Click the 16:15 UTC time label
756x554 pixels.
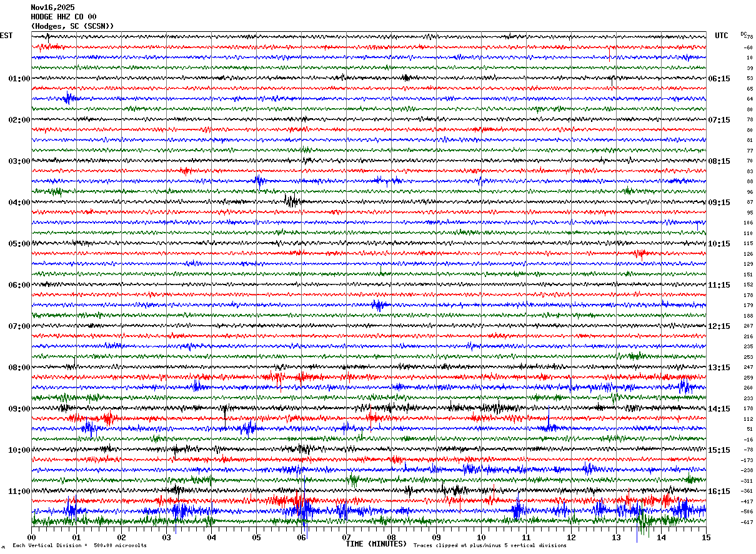(720, 491)
